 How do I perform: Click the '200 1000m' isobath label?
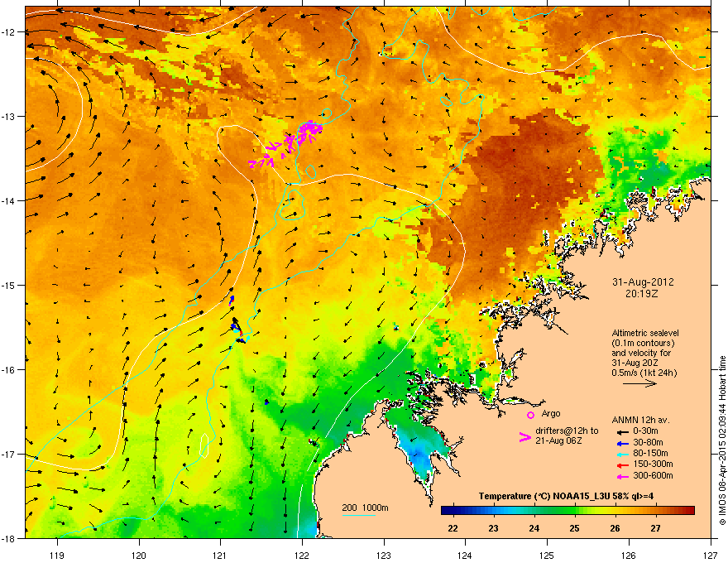coord(365,508)
